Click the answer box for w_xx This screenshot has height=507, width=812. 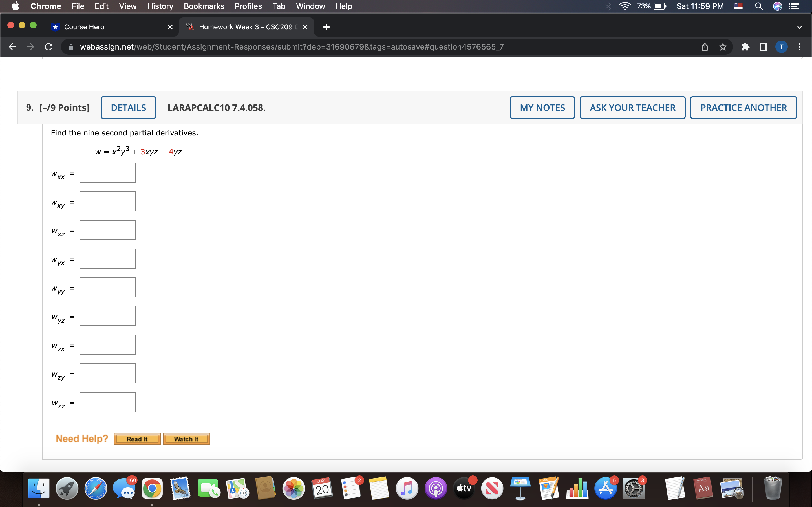tap(107, 172)
